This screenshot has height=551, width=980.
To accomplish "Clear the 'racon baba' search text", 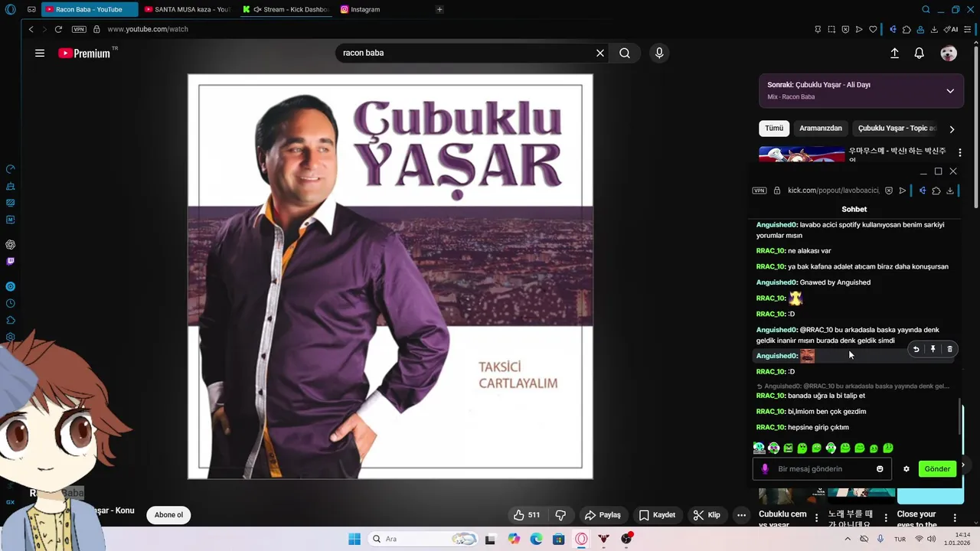I will 600,53.
